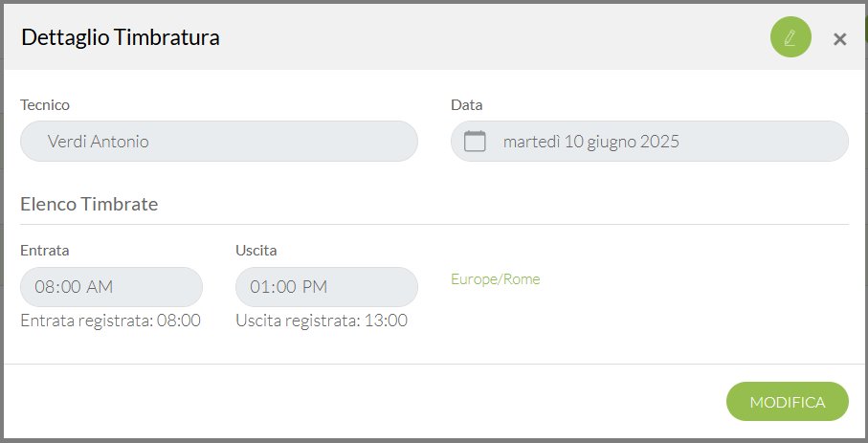Click the Dettaglio Timbratura title

coord(121,37)
